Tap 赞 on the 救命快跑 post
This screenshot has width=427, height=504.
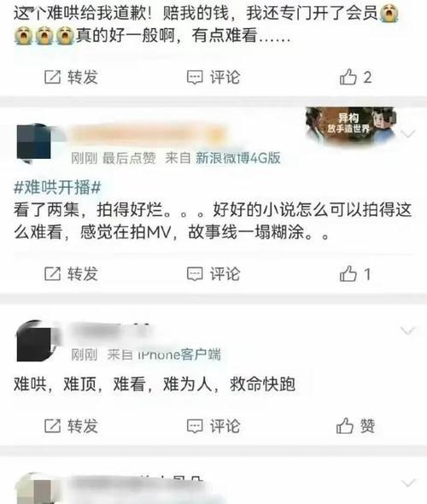355,426
